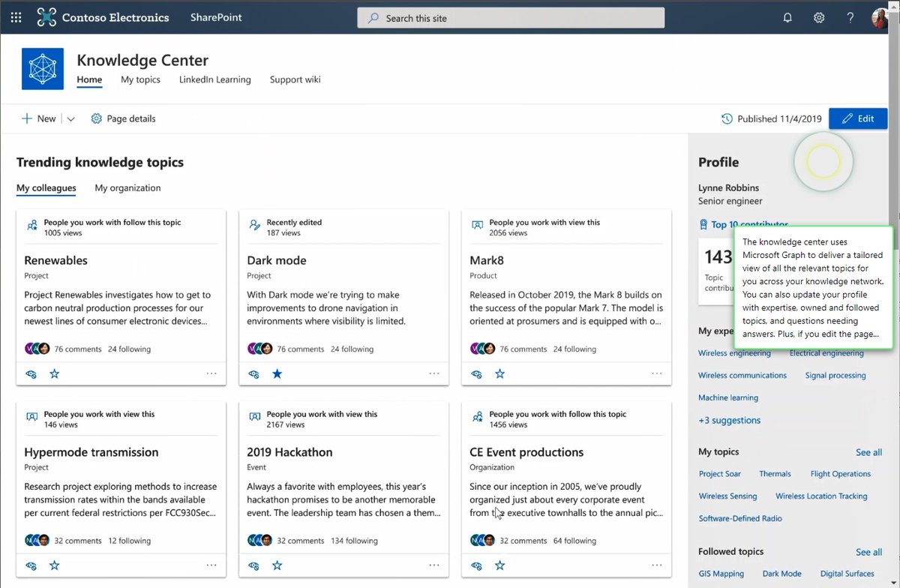This screenshot has width=900, height=588.
Task: Click the SharePoint header link
Action: (x=216, y=17)
